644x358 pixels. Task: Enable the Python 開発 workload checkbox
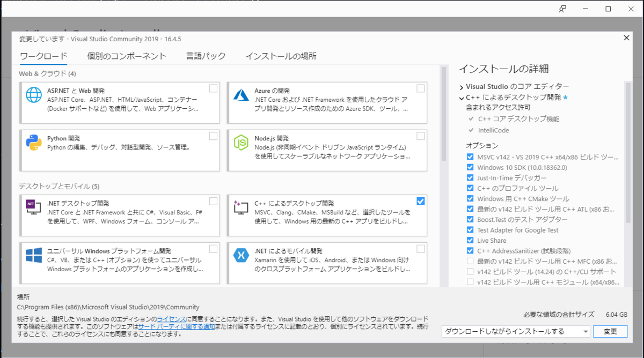coord(214,136)
